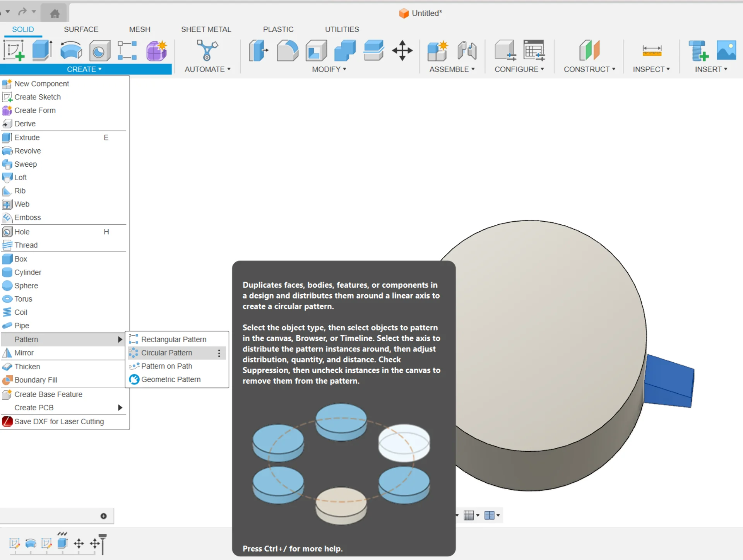Click the plus button on bottom panel

click(103, 516)
